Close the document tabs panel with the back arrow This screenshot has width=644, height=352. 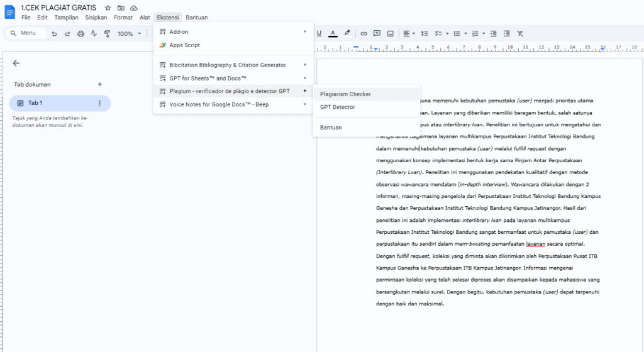tap(16, 63)
